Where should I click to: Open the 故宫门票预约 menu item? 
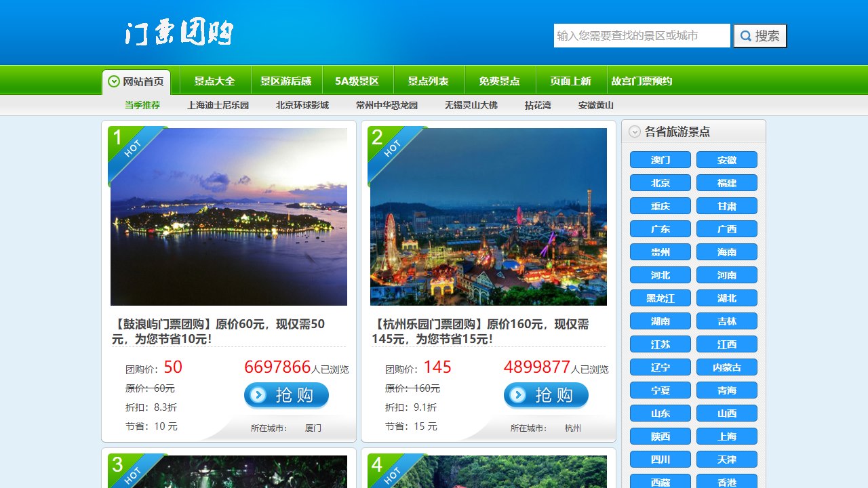642,81
